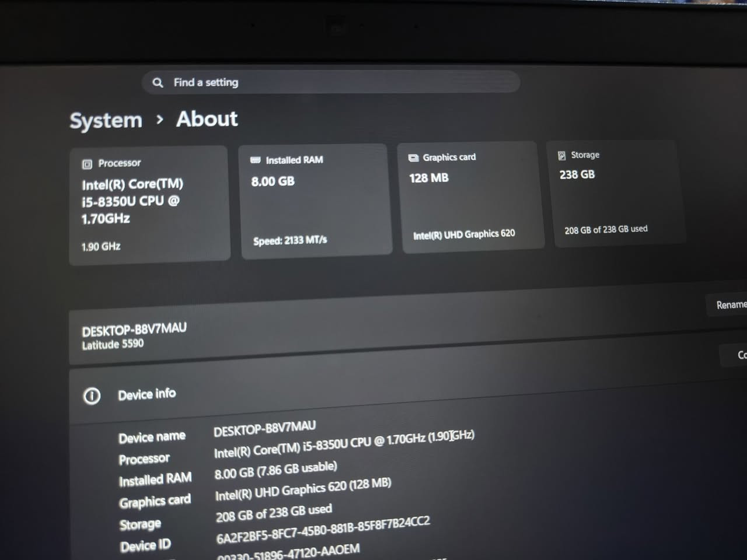Viewport: 747px width, 560px height.
Task: Select the 8.00 GB value in RAM card
Action: point(273,181)
